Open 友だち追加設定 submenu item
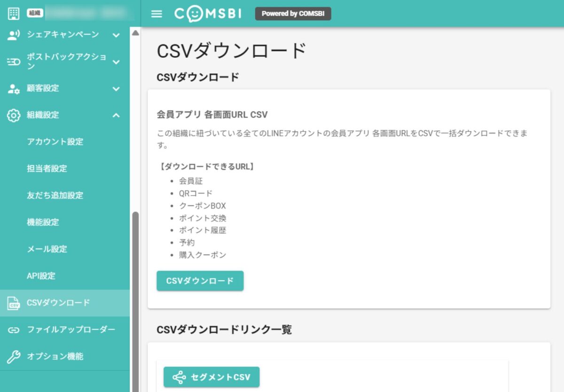 [x=55, y=196]
